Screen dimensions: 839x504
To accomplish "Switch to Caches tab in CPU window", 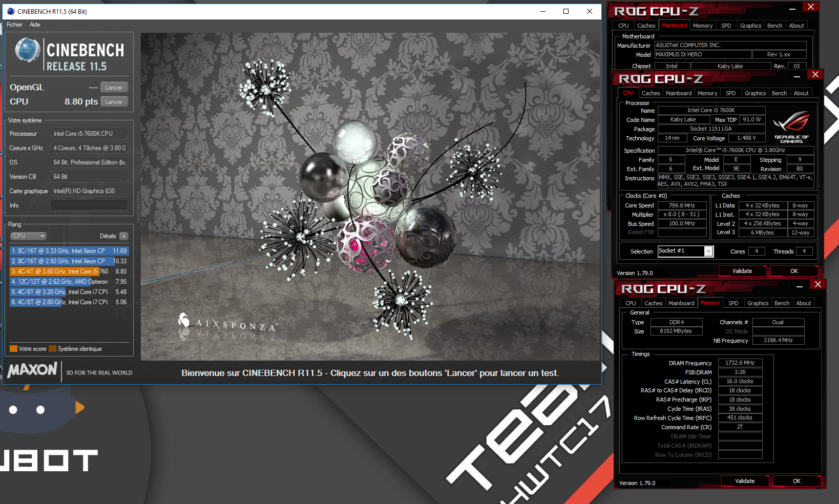I will [x=651, y=93].
